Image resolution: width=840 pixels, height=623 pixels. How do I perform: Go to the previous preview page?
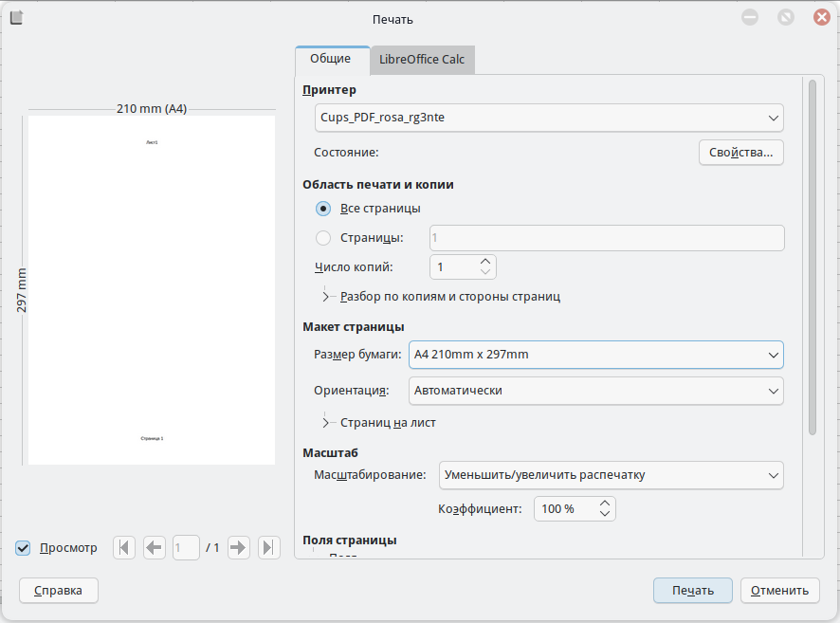[x=155, y=547]
